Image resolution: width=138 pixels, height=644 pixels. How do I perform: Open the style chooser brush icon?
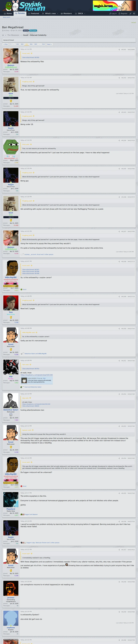130,14
